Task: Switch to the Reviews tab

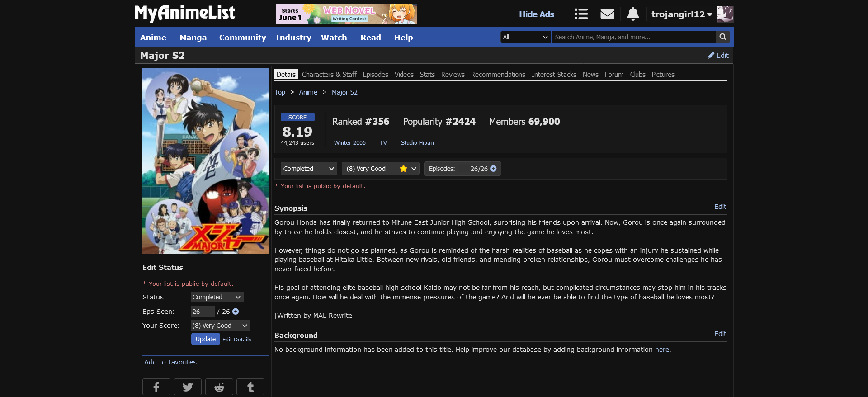Action: (x=453, y=75)
